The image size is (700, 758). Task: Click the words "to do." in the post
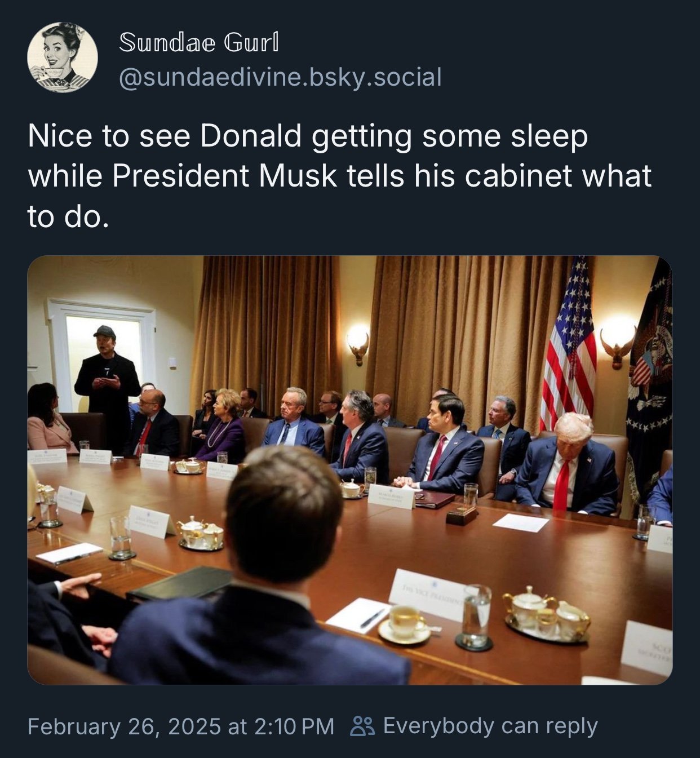[x=68, y=216]
